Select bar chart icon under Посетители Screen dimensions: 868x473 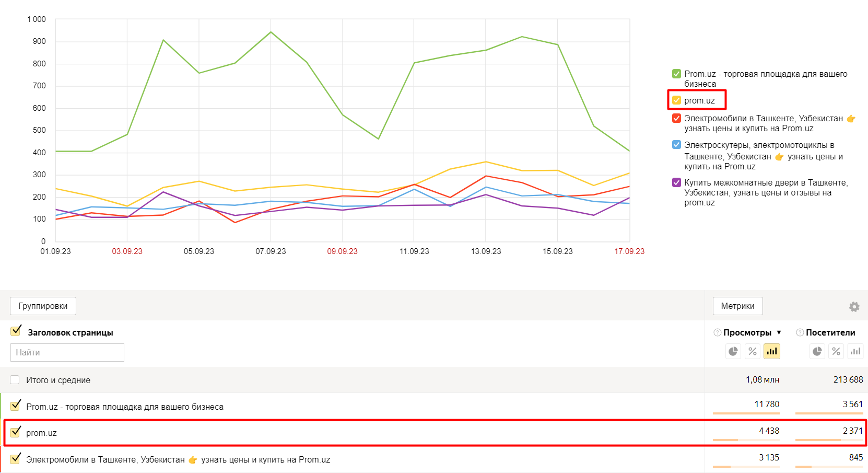[x=855, y=351]
